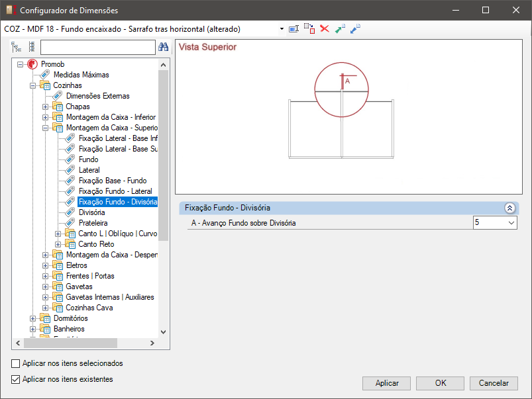Click the tag icon beside Medidas Máximas
Screen dimensions: 532x399
(x=45, y=75)
